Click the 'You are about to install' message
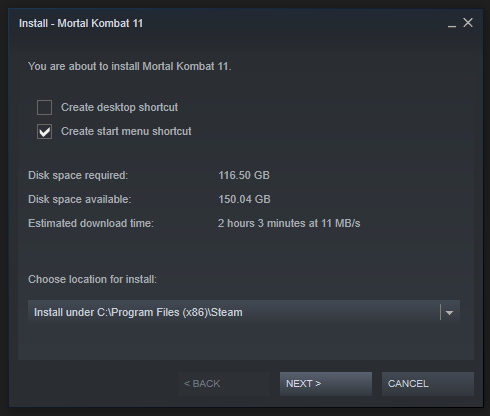The image size is (490, 416). click(x=129, y=66)
